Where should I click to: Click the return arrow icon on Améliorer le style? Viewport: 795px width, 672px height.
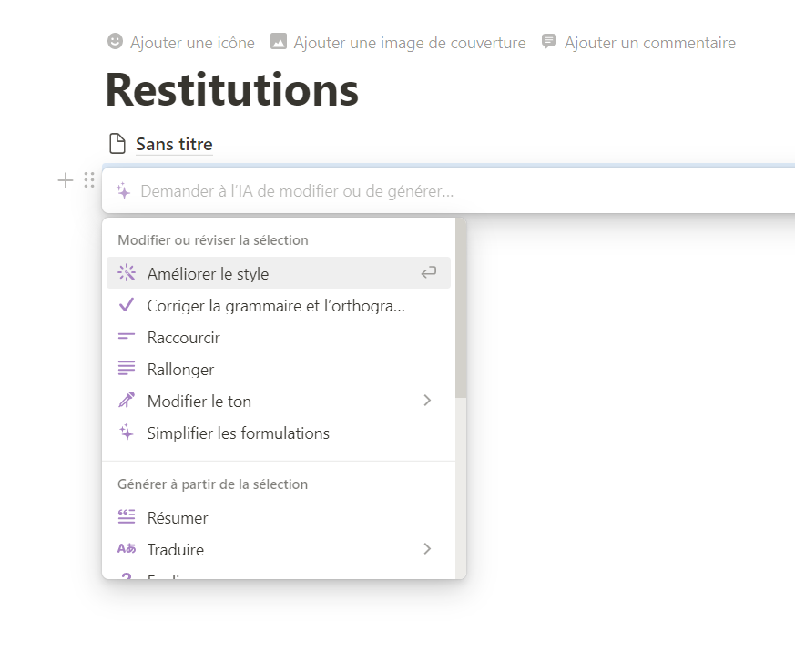428,272
